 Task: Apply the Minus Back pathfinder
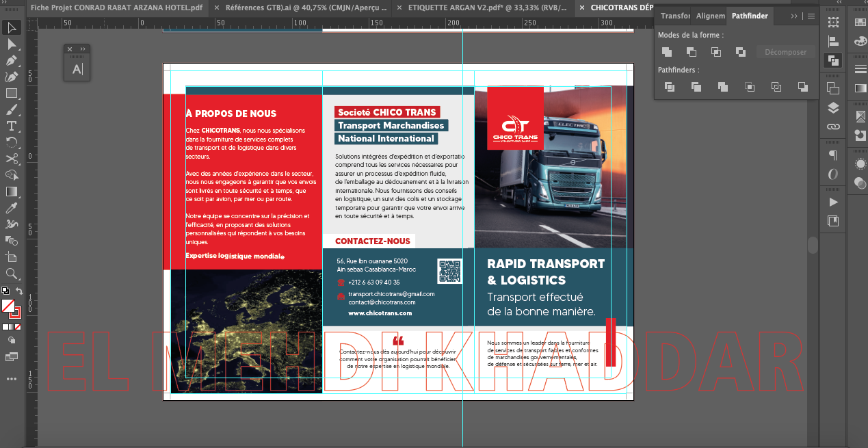click(803, 87)
